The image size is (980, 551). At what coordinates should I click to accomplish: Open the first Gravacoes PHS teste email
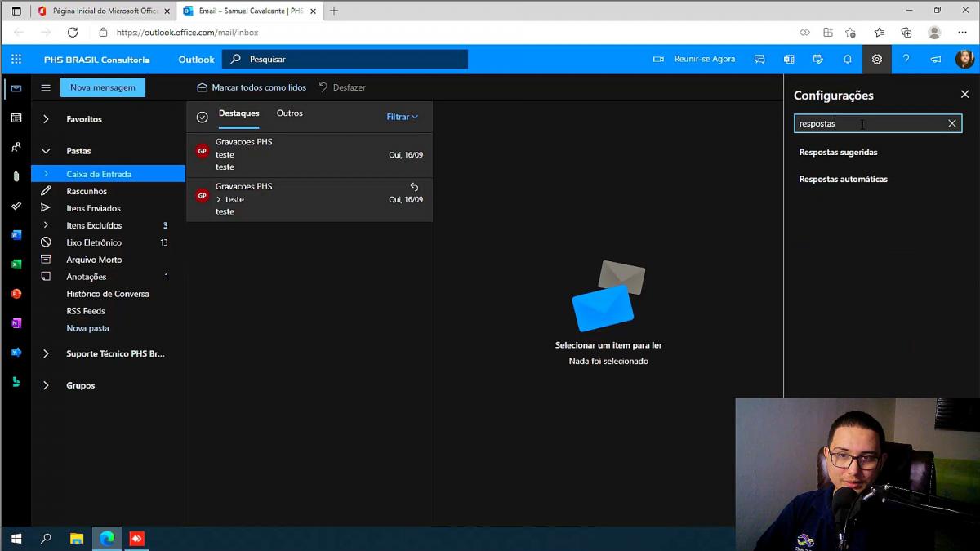click(x=310, y=154)
